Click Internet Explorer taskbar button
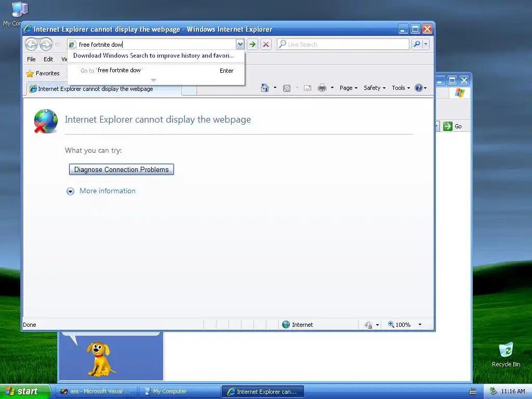Viewport: 532px width, 399px height. click(x=262, y=392)
